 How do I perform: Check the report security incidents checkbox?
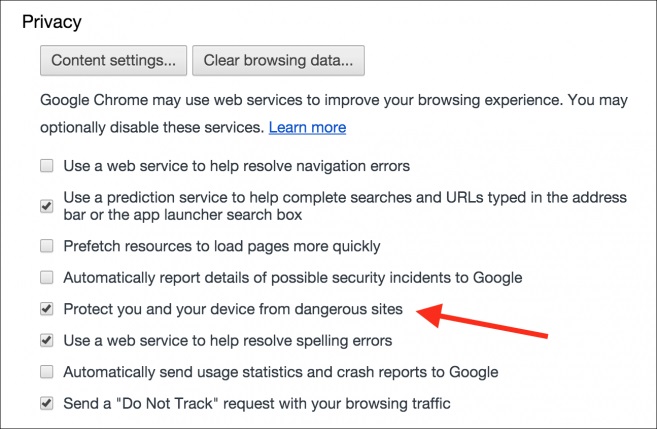(x=47, y=277)
